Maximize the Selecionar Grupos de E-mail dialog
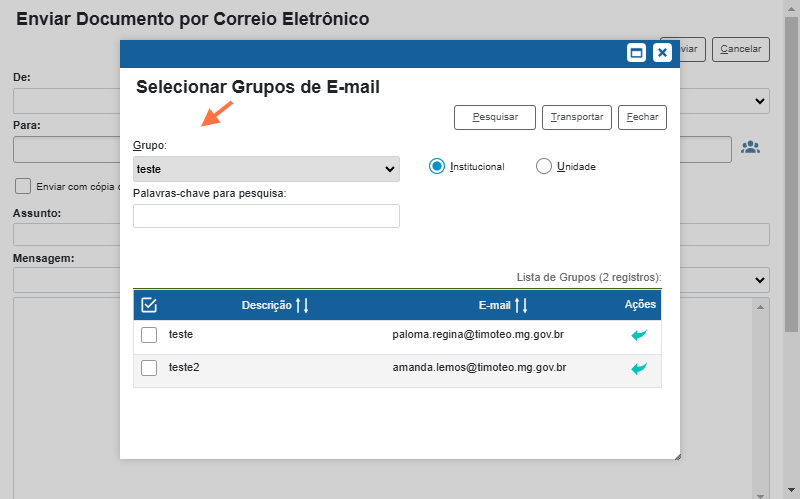Viewport: 800px width, 499px height. [636, 53]
